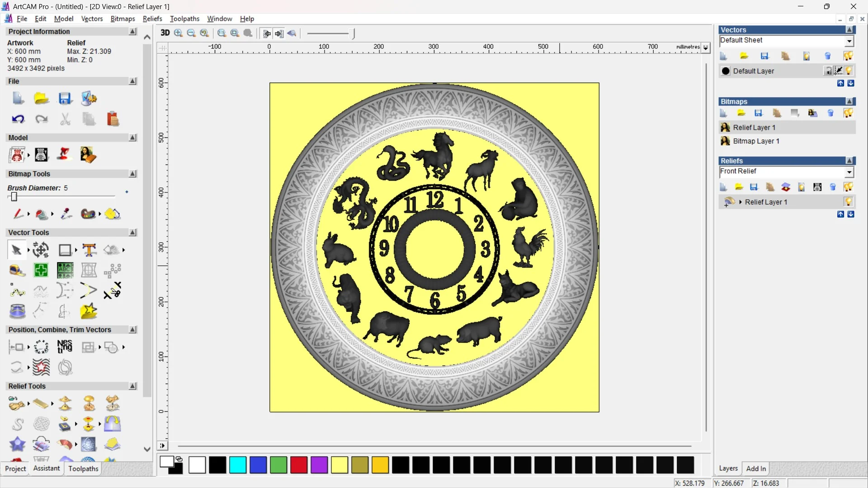Pick the red color swatch in the palette
Image resolution: width=868 pixels, height=488 pixels.
pyautogui.click(x=299, y=465)
